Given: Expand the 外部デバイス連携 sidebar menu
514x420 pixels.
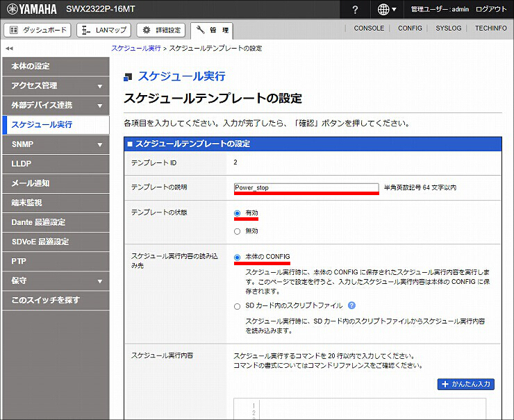Looking at the screenshot, I should tap(56, 106).
